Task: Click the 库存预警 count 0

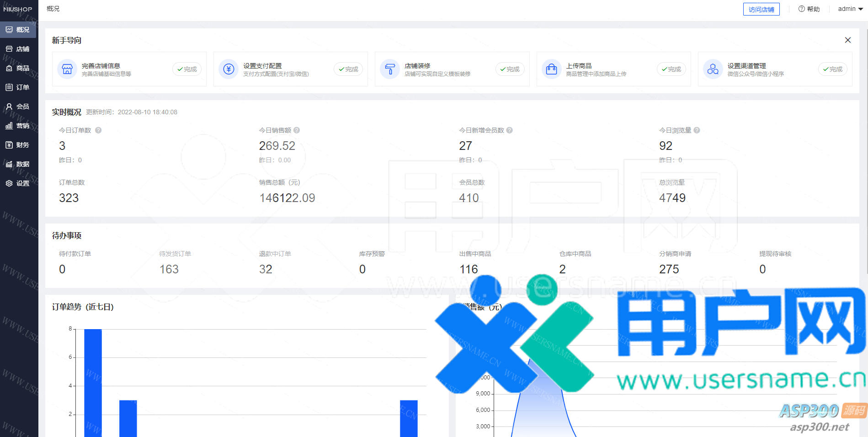Action: 362,269
